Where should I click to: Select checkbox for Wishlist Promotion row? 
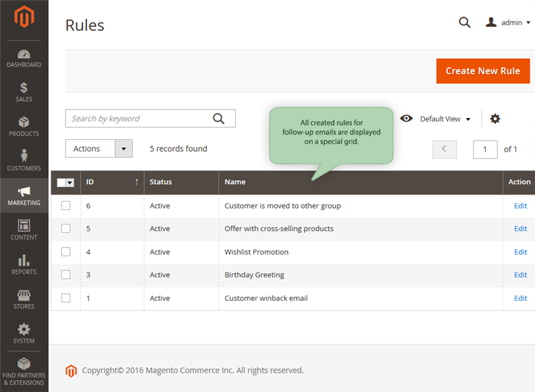(66, 252)
